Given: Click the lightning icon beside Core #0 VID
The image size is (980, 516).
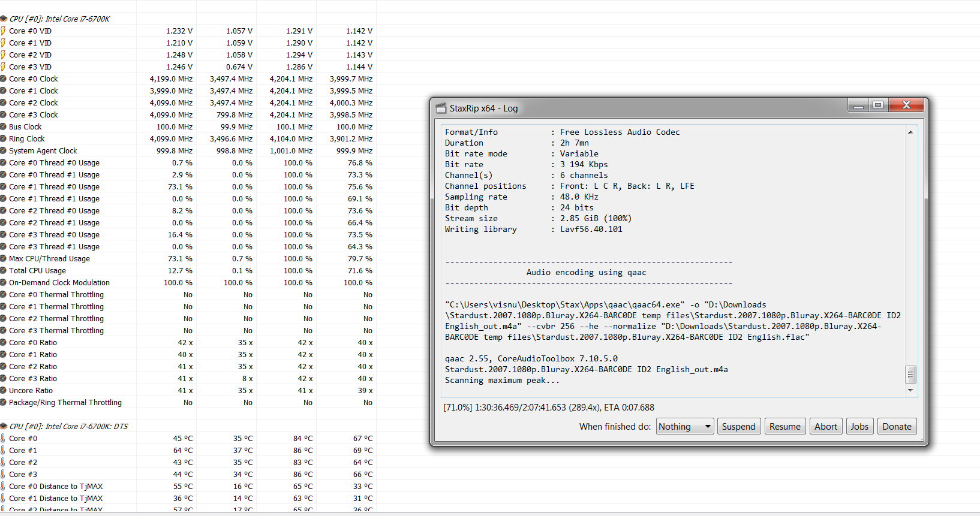Looking at the screenshot, I should 3,31.
